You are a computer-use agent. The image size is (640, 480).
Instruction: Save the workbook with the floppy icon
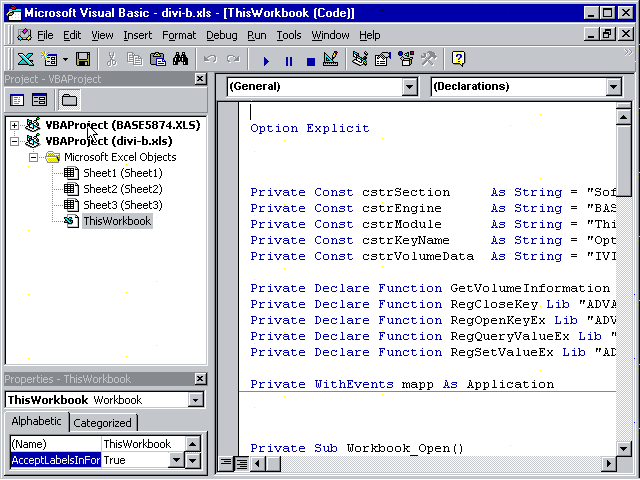[83, 59]
